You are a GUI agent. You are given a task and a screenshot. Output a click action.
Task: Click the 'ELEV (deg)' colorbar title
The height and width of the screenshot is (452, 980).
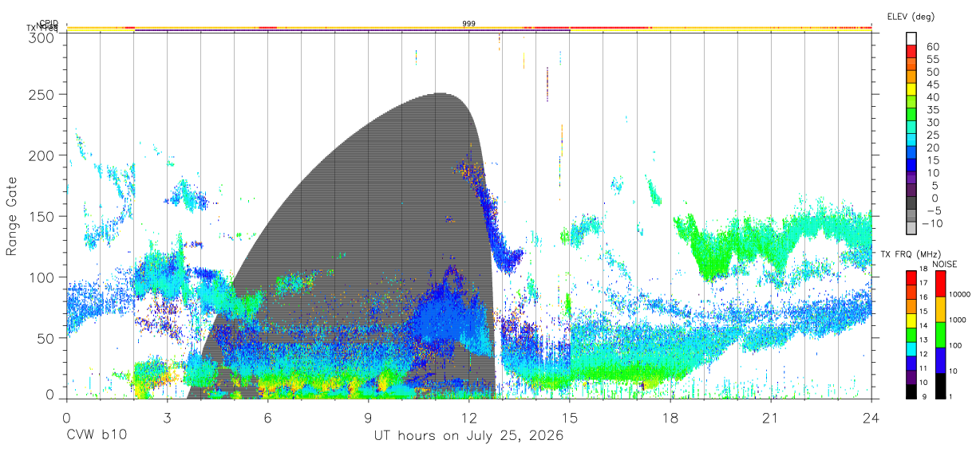click(911, 16)
